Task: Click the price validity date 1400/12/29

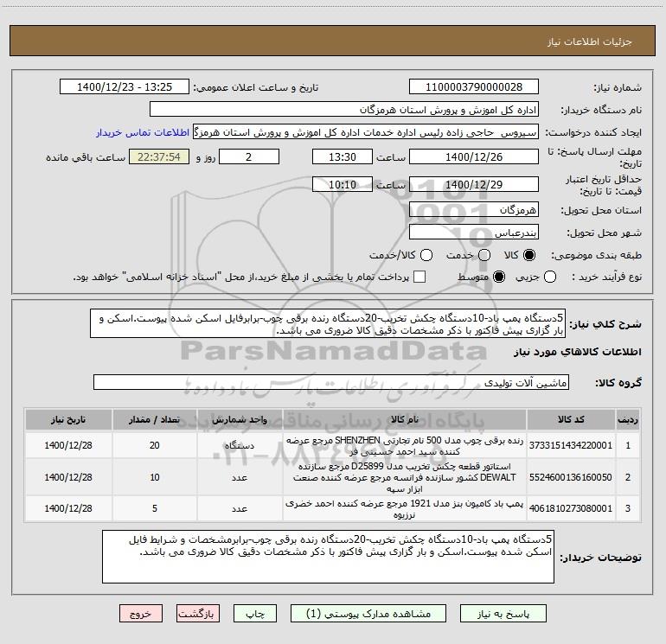Action: tap(474, 185)
